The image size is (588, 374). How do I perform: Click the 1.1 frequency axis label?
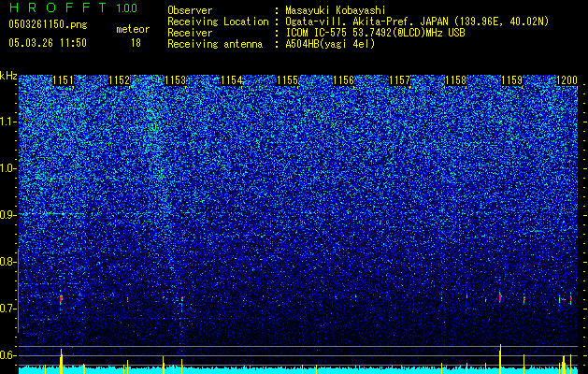[x=7, y=122]
